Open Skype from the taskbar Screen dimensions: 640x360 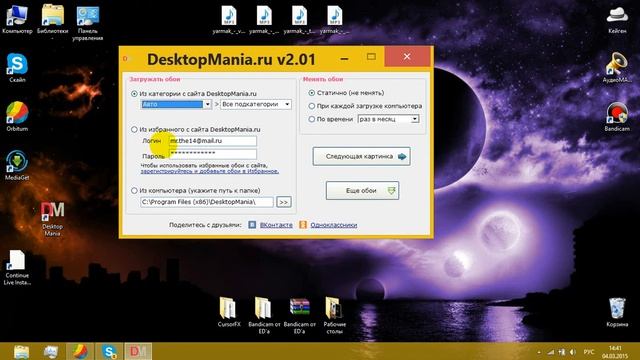pyautogui.click(x=109, y=351)
